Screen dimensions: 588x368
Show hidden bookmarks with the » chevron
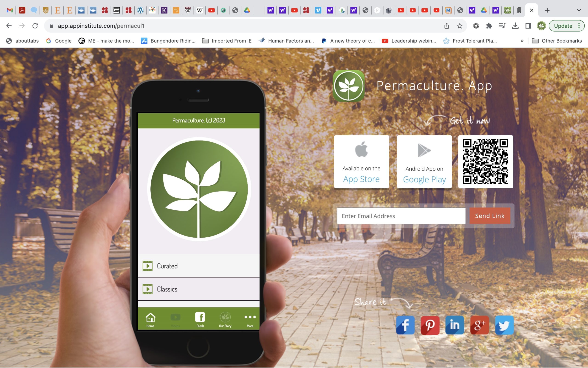click(522, 41)
